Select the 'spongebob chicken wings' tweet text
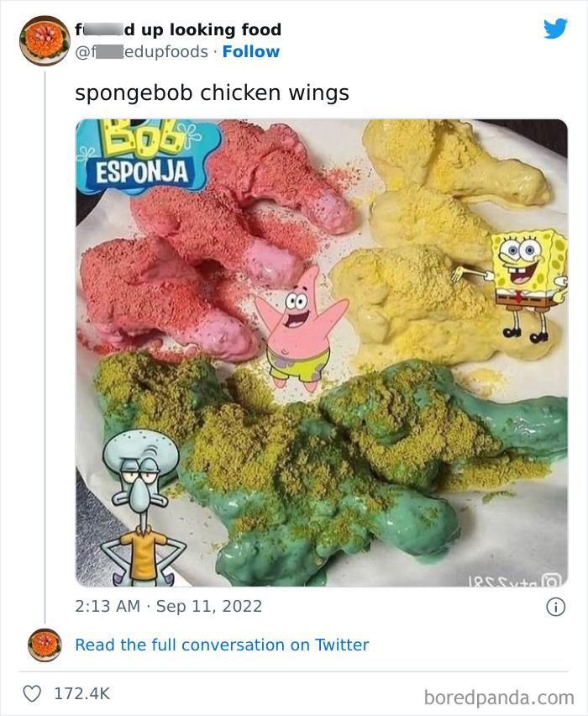The width and height of the screenshot is (588, 716). pos(212,92)
